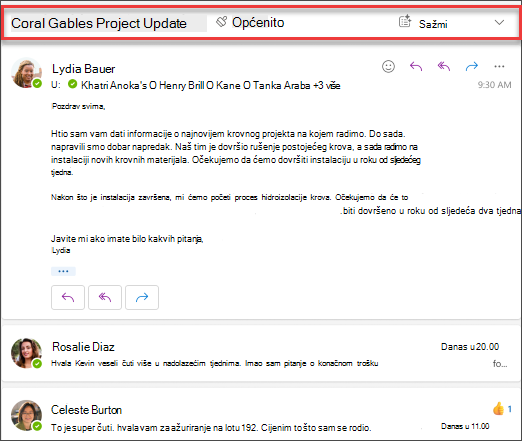Click Rosalie Diaz's green presence status badge
The image size is (522, 441).
click(37, 364)
